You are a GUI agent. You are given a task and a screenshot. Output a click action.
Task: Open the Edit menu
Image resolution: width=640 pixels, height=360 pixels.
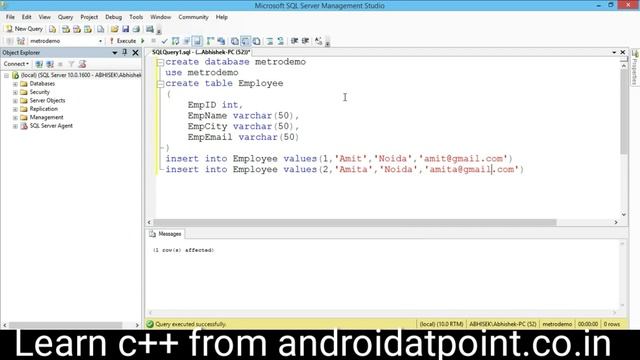(27, 17)
